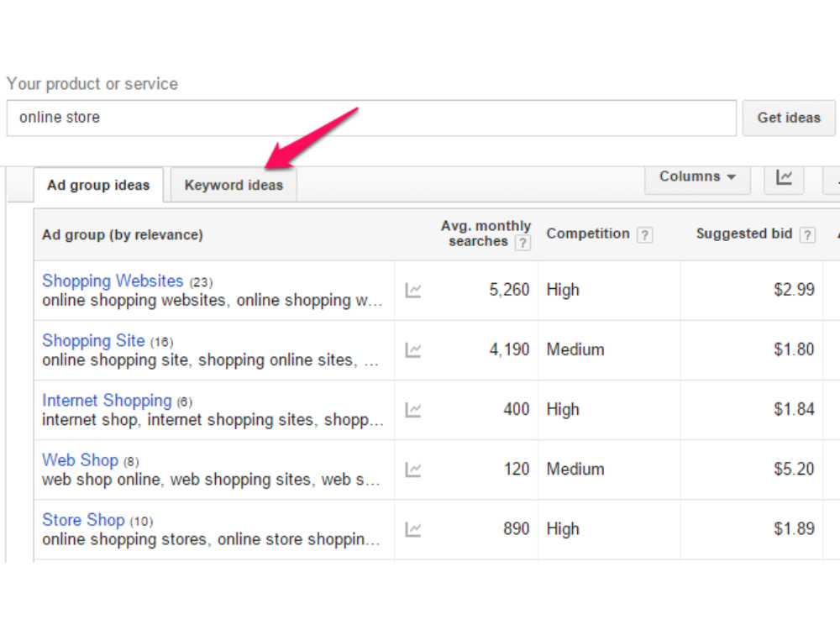Open help tooltip for Suggested bid column
This screenshot has height=630, width=840.
point(807,234)
